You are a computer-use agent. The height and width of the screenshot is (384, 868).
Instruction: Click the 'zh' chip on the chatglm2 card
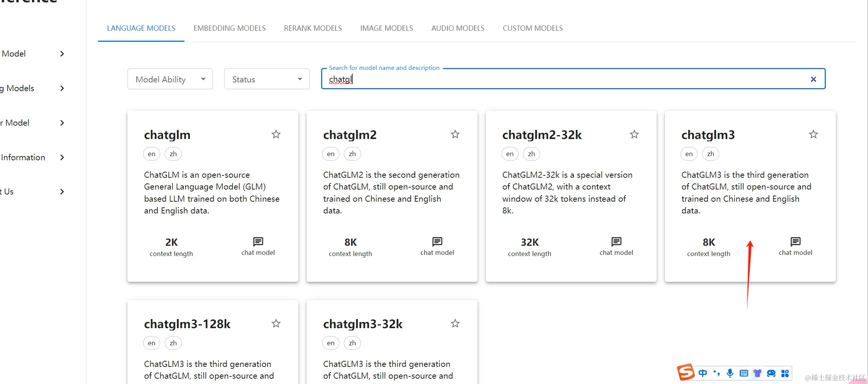(x=353, y=154)
